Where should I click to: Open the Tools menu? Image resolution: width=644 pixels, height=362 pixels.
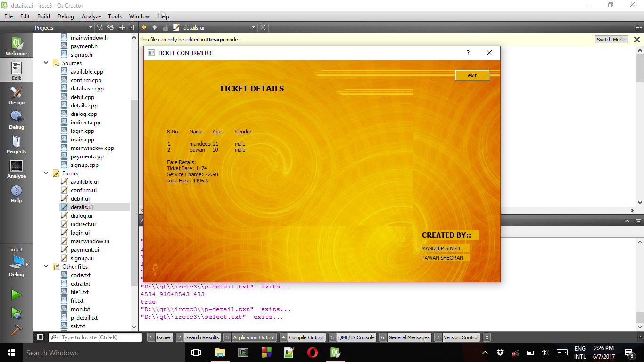click(115, 16)
